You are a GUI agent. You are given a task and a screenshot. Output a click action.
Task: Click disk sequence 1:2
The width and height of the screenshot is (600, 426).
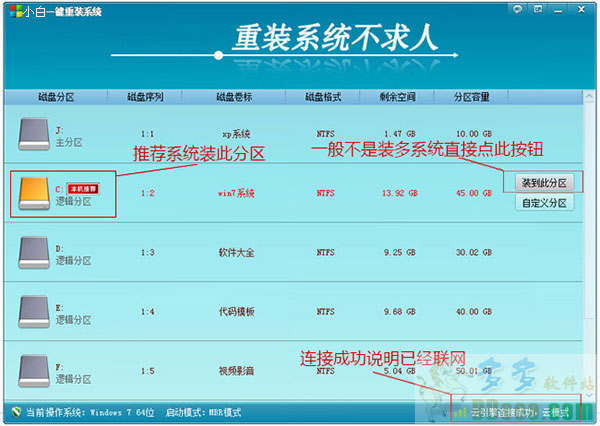pyautogui.click(x=147, y=193)
